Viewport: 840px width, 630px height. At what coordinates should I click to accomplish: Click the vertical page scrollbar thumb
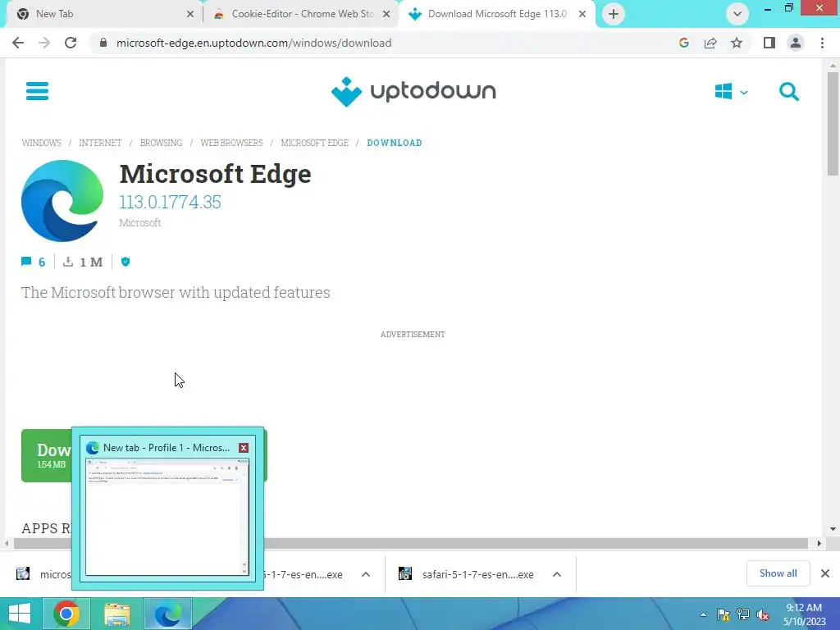[833, 123]
